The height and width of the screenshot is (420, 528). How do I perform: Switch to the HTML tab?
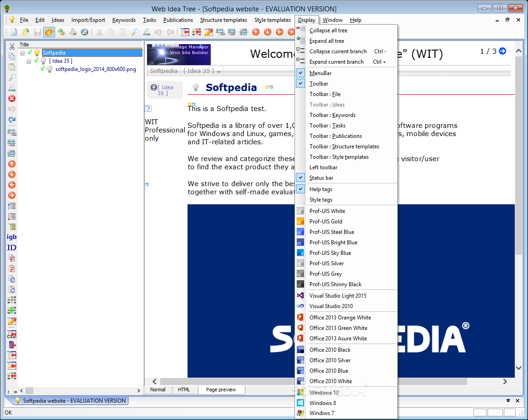point(184,390)
